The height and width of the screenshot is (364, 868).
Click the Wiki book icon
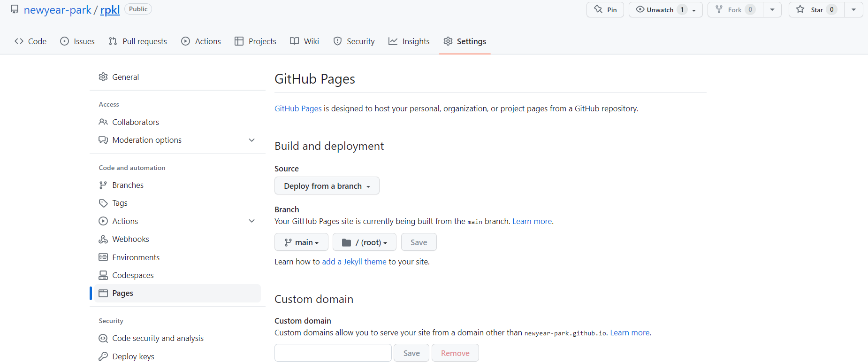[x=294, y=41]
